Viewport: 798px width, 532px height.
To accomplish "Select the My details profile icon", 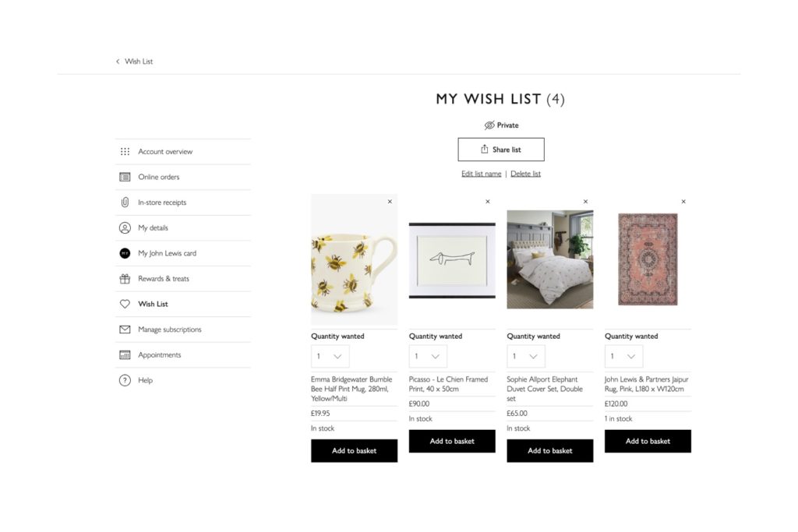I will click(x=125, y=227).
